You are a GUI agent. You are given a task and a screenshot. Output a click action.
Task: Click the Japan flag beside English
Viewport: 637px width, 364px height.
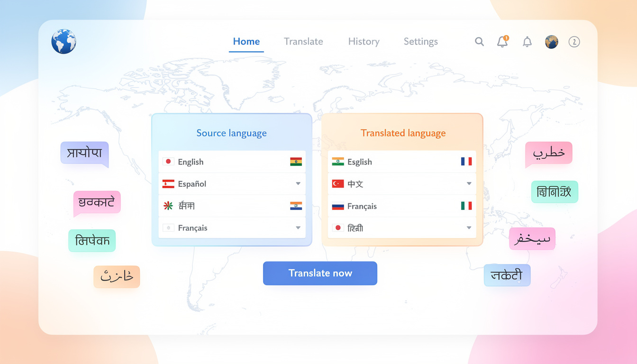point(169,162)
